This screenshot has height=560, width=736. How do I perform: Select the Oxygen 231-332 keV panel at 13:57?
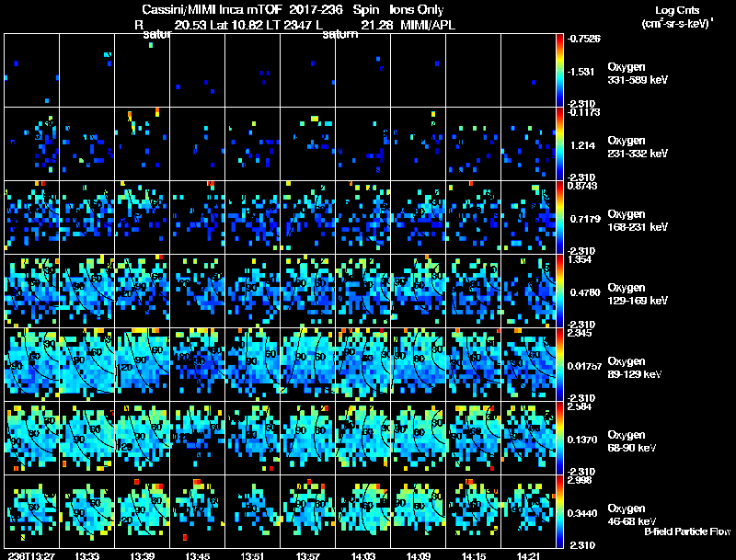[308, 144]
